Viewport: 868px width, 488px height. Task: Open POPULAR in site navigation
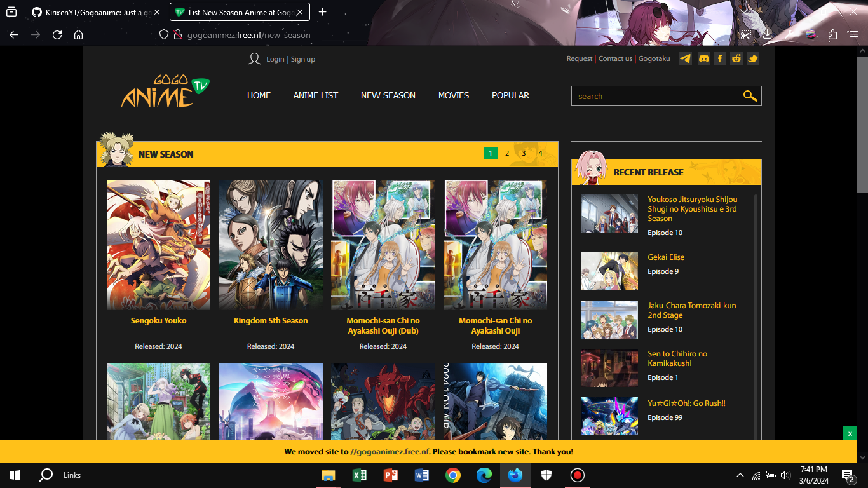click(x=510, y=95)
